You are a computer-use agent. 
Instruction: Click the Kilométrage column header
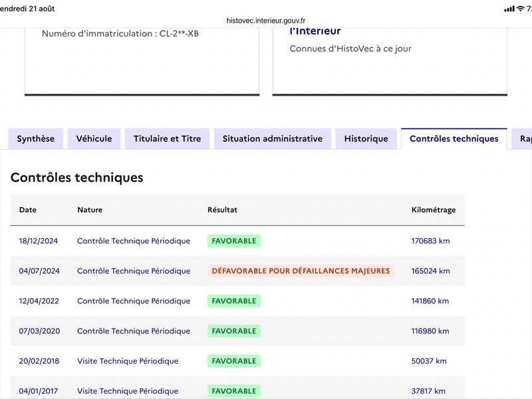(434, 209)
